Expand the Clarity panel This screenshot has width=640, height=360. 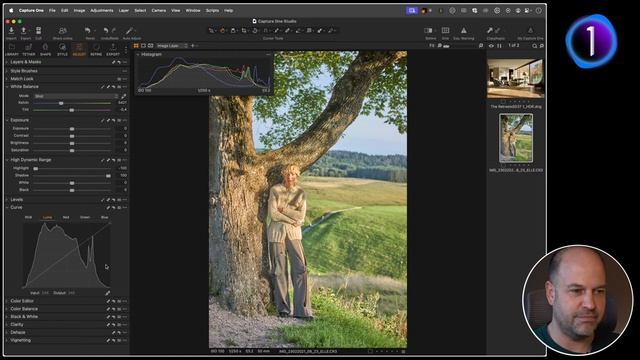point(7,324)
